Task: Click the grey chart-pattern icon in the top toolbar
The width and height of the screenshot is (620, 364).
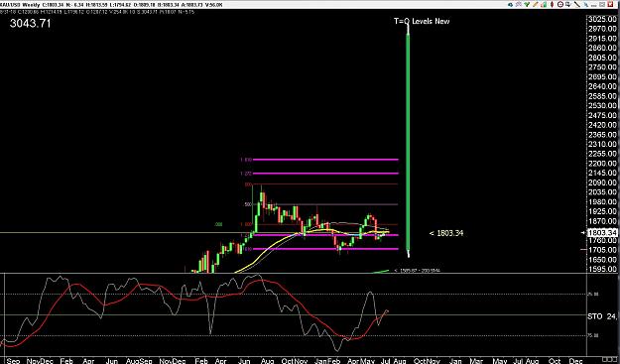Action: pyautogui.click(x=519, y=4)
